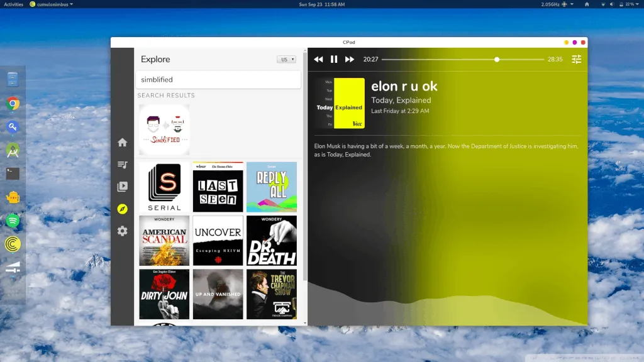This screenshot has width=644, height=362.
Task: Click the podcast search input field
Action: point(218,80)
